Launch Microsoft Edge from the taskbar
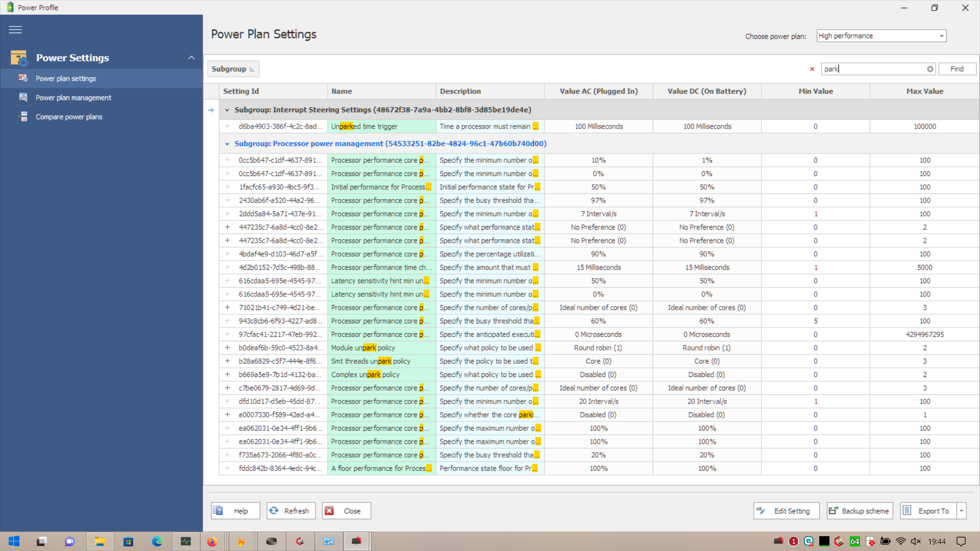 (x=157, y=541)
